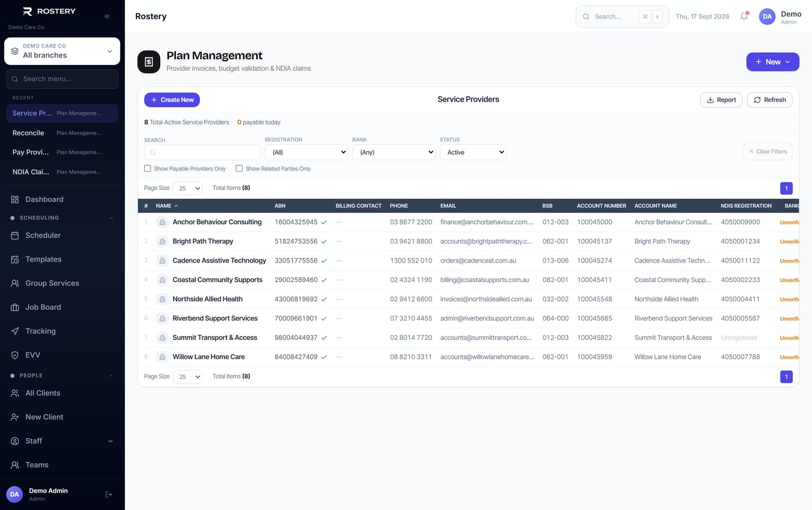The width and height of the screenshot is (812, 510).
Task: Click the phone number 1300 552 010
Action: tap(411, 260)
